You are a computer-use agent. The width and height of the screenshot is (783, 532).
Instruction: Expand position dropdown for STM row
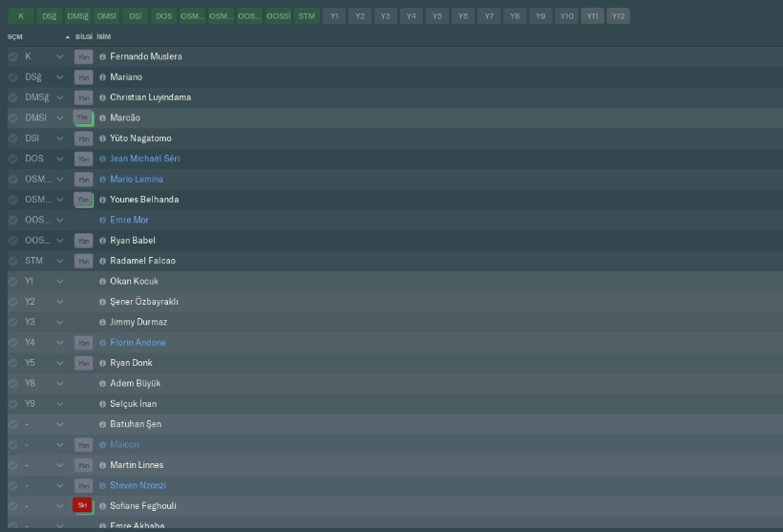[x=59, y=262]
